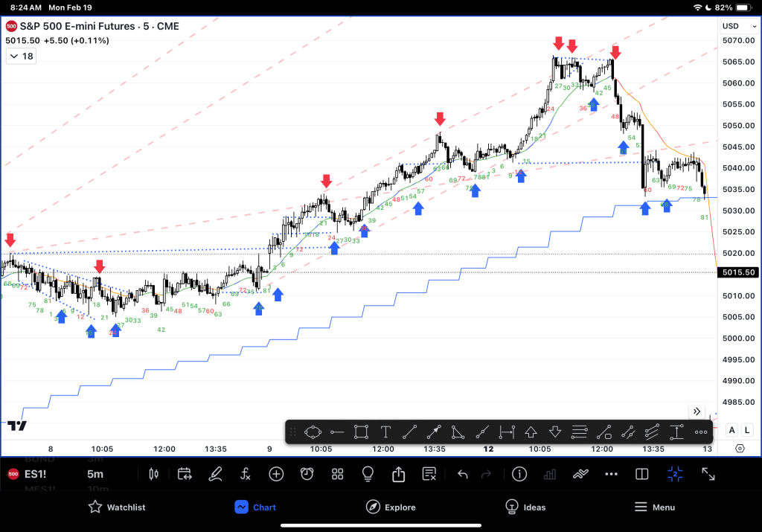Tap the pencil drawing tools icon
Viewport: 762px width, 532px height.
[215, 474]
